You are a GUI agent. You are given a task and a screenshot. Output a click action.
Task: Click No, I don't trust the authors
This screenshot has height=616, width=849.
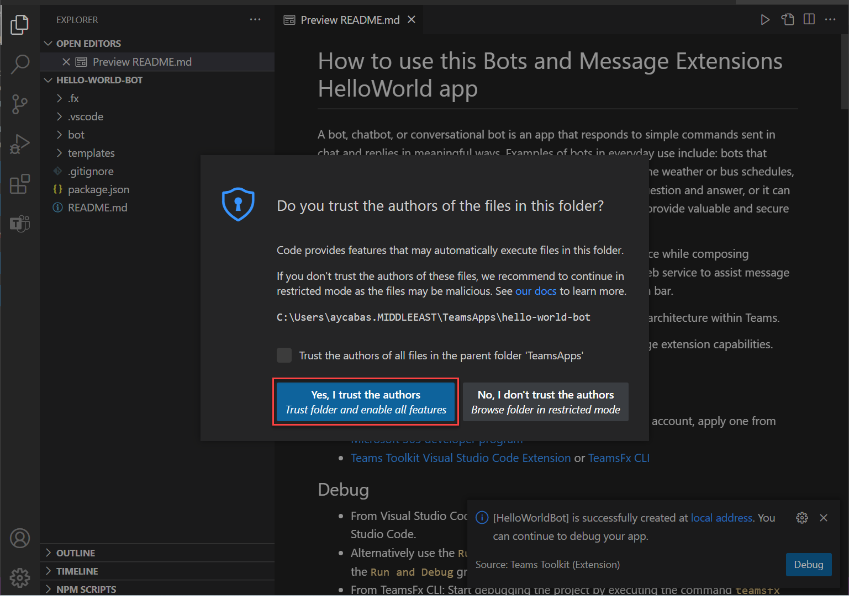pos(546,402)
